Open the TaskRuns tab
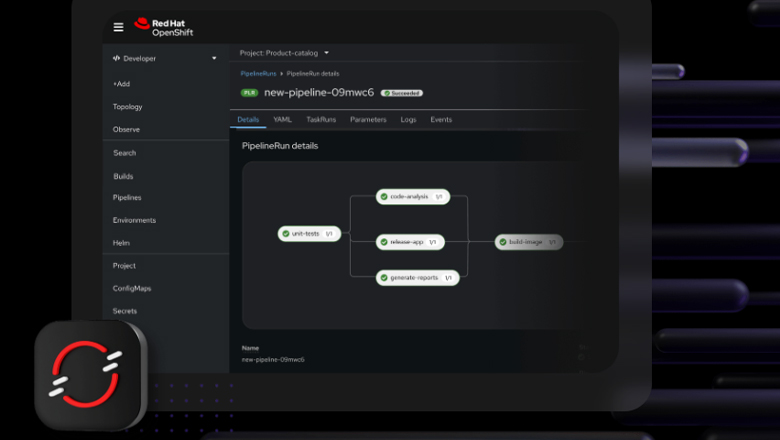The image size is (780, 440). click(320, 120)
